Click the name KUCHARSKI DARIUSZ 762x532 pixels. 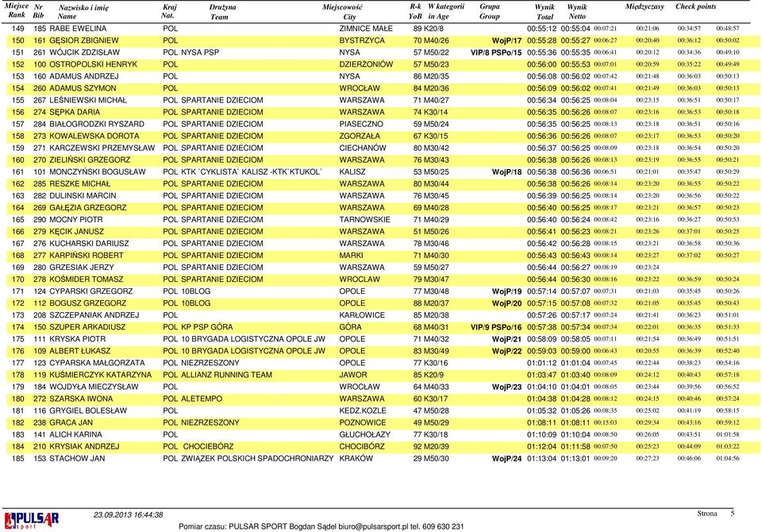point(89,243)
